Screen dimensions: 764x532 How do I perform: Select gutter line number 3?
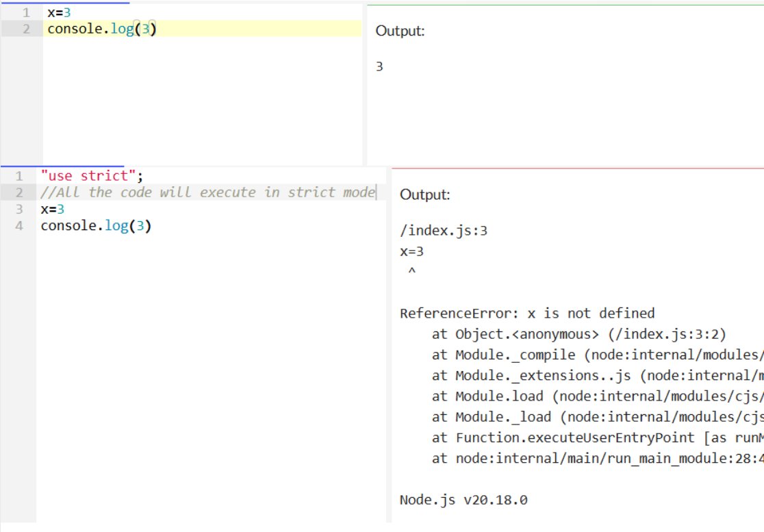[x=19, y=209]
